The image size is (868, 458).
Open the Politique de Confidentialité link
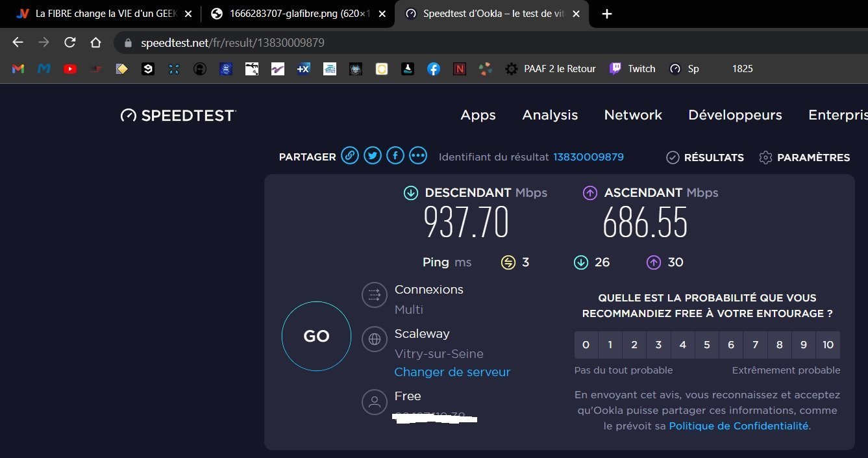tap(739, 426)
